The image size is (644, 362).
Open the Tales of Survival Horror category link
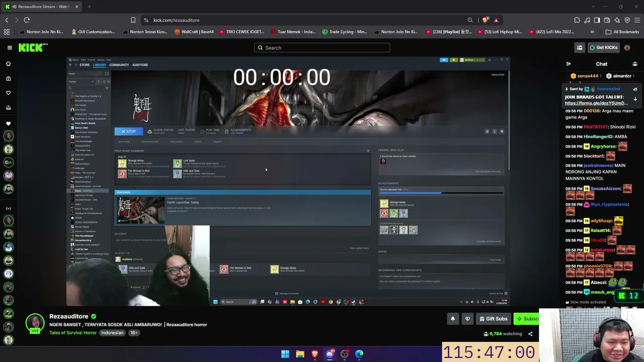[x=73, y=333]
